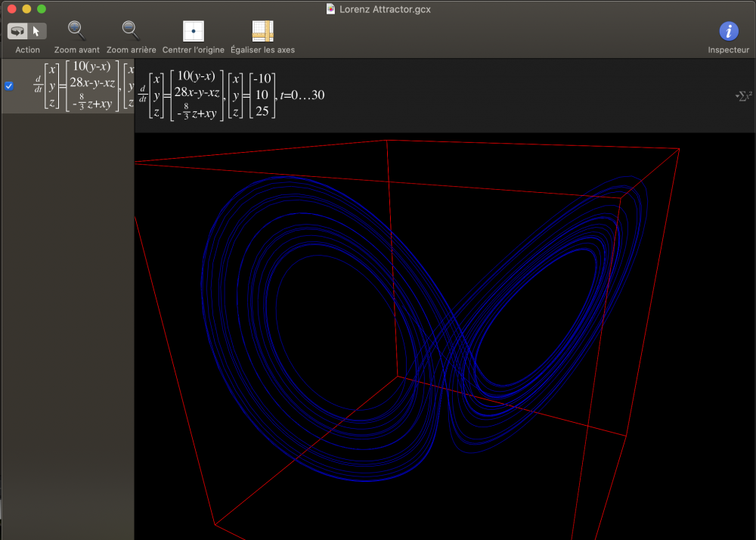Close the Lorenz Attractor window
756x540 pixels.
point(11,9)
